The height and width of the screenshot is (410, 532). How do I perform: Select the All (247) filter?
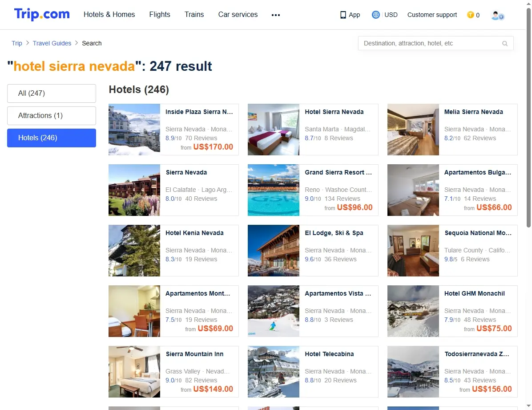(52, 93)
